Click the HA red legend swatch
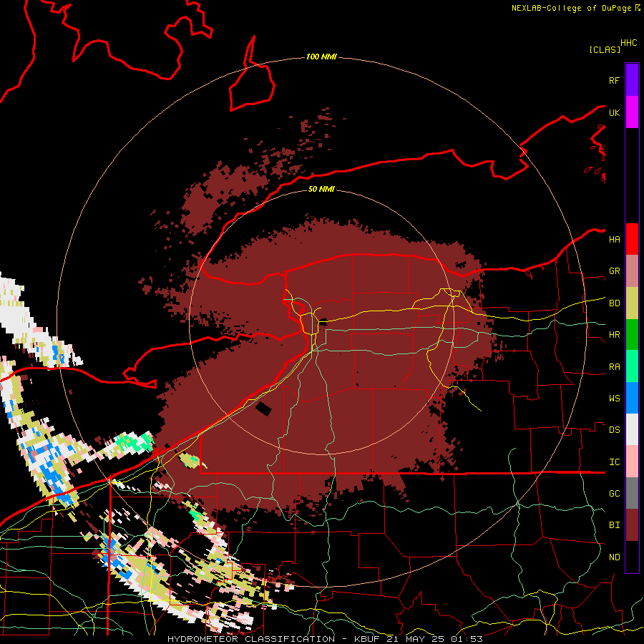The image size is (644, 644). (632, 239)
